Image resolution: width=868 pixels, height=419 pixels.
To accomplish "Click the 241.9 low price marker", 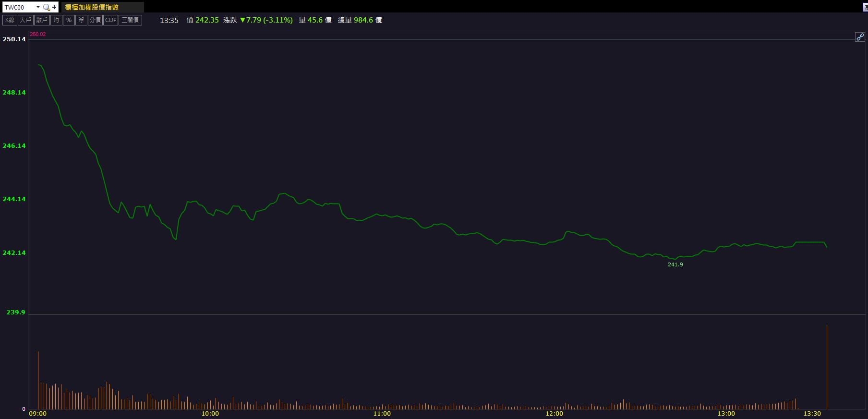I will point(675,264).
